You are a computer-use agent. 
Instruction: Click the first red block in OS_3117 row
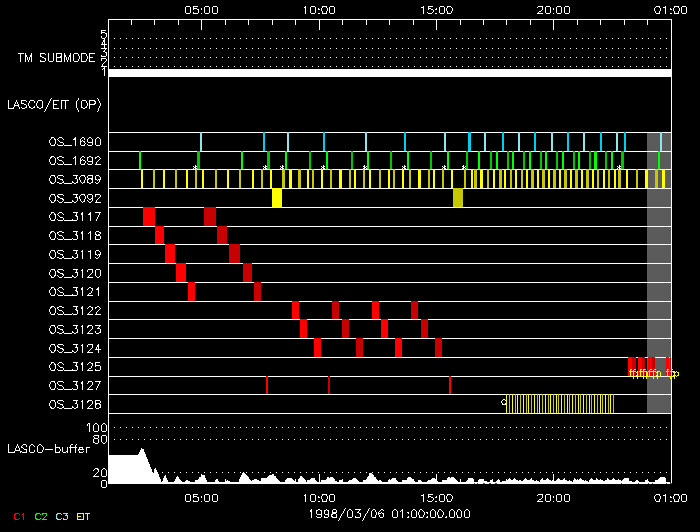149,217
